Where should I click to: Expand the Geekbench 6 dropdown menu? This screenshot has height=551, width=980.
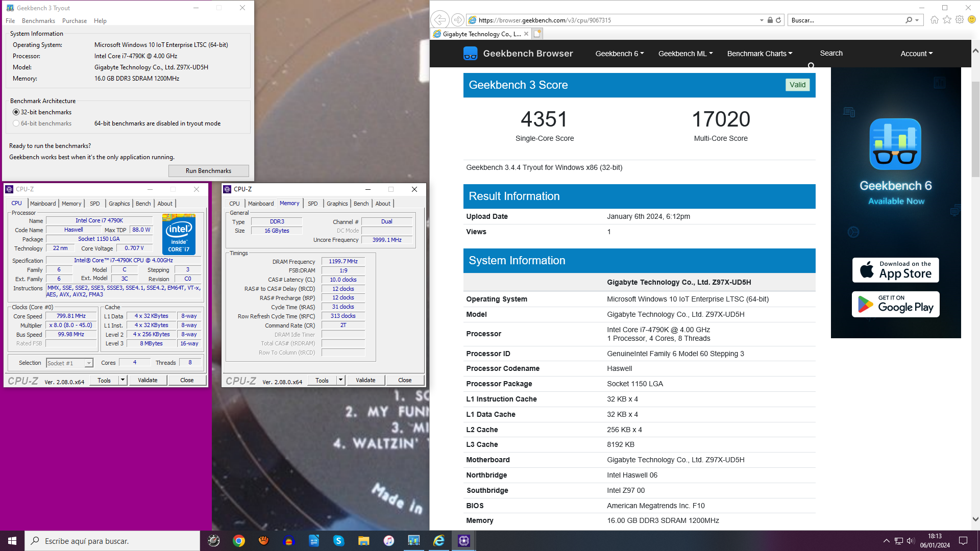(x=619, y=54)
